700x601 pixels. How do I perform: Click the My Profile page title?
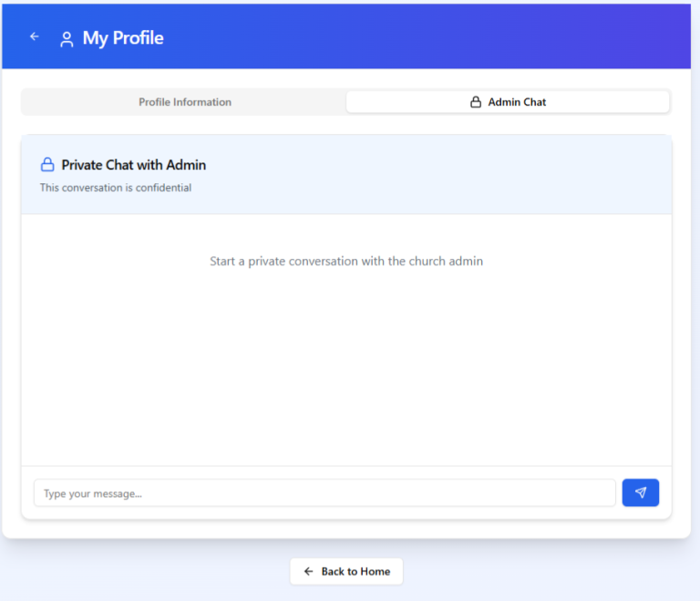point(123,38)
